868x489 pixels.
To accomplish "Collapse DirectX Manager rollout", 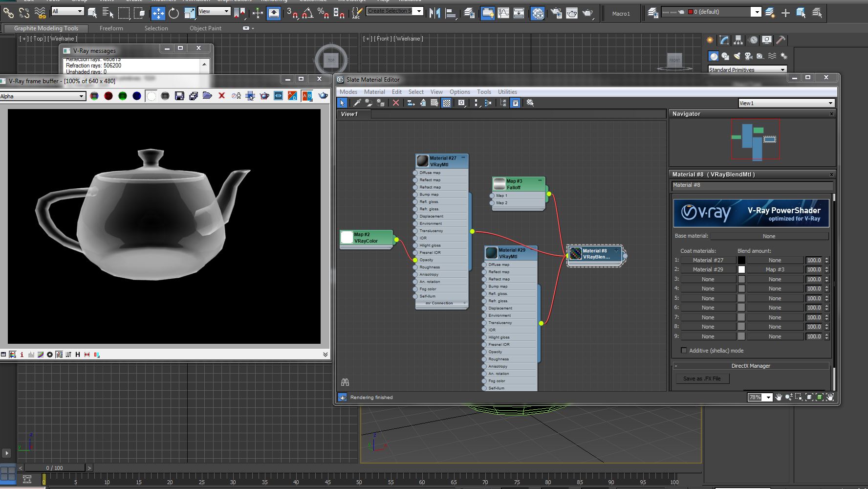I will pyautogui.click(x=751, y=366).
